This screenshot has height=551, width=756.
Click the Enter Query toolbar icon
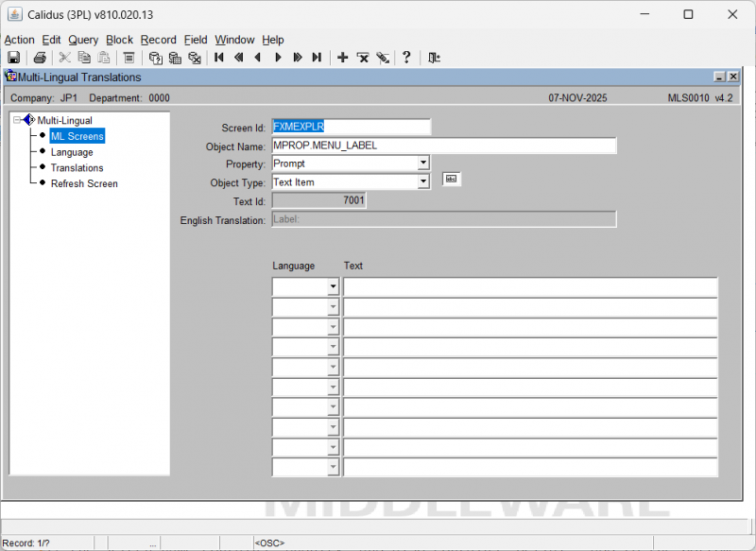click(x=155, y=58)
